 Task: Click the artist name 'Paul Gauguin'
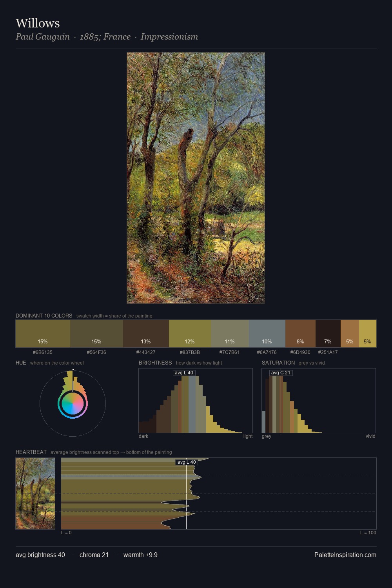[43, 37]
